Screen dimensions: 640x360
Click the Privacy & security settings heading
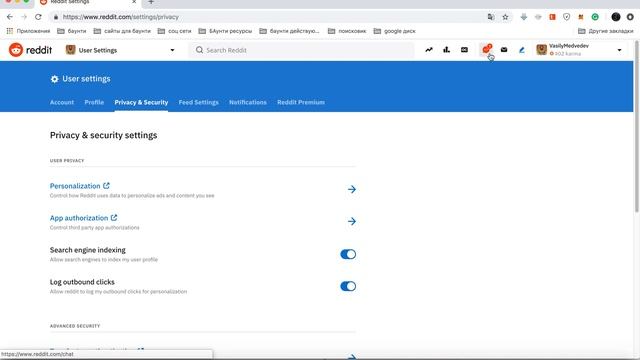(103, 135)
